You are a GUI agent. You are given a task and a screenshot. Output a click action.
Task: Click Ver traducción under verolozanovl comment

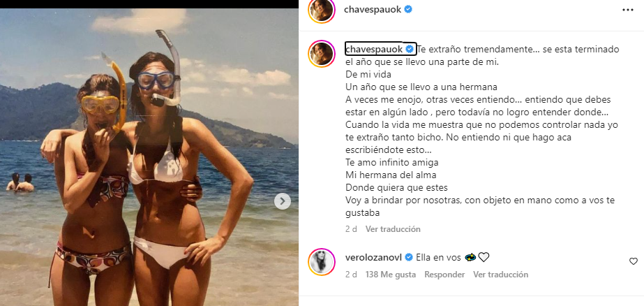[x=500, y=275]
